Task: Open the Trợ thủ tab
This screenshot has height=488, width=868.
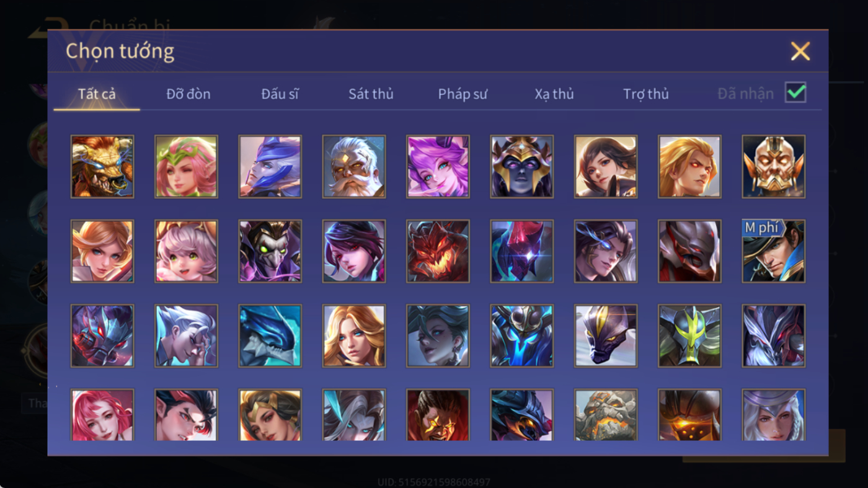Action: (x=646, y=94)
